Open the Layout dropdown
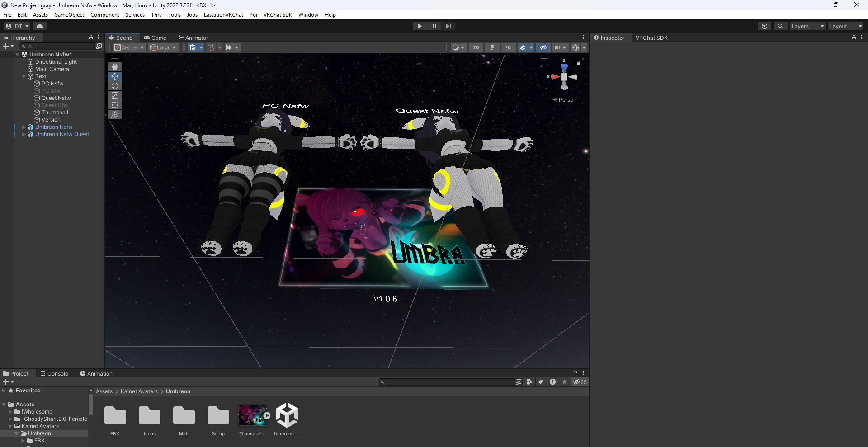Screen dimensions: 868x447 pos(845,26)
